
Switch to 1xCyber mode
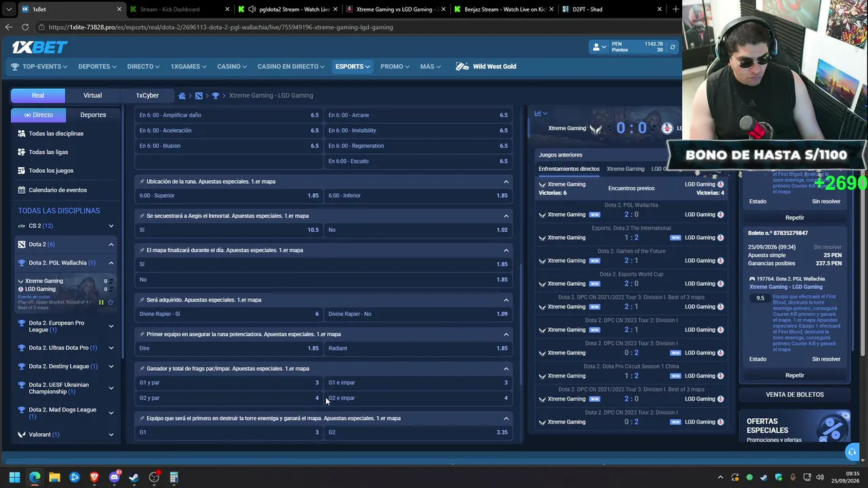(147, 96)
